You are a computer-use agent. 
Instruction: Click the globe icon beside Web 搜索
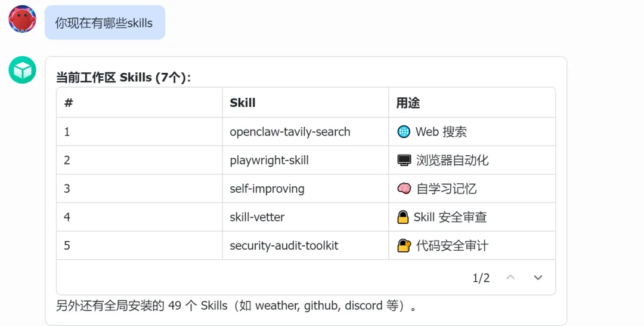(404, 132)
